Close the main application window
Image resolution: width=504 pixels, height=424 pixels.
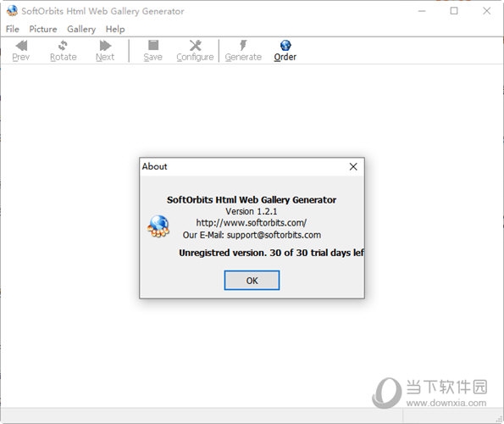(487, 11)
